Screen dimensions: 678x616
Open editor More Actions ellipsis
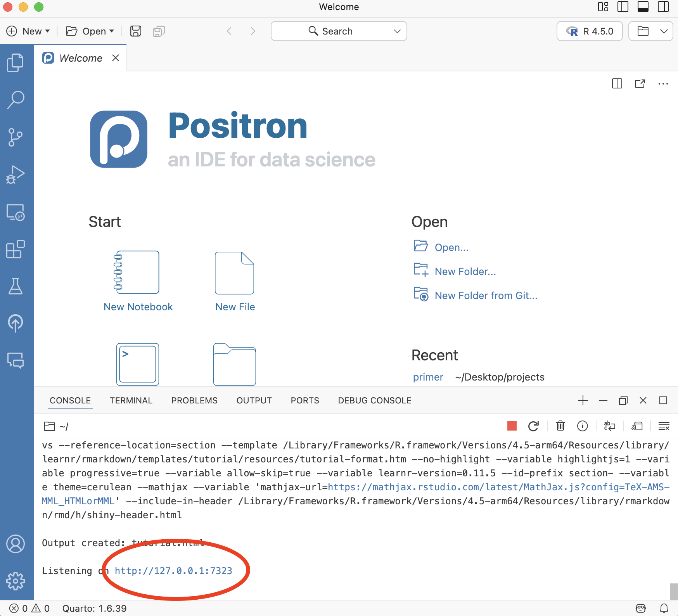coord(663,83)
